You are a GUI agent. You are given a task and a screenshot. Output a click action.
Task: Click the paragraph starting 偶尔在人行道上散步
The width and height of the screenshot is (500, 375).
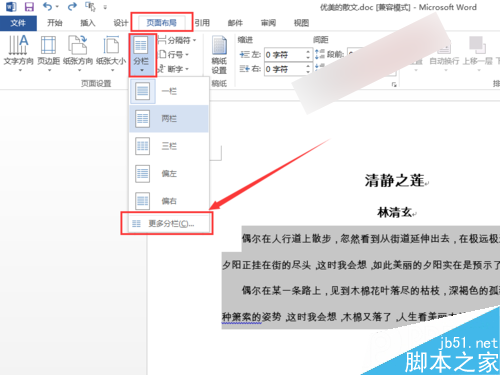(x=371, y=239)
